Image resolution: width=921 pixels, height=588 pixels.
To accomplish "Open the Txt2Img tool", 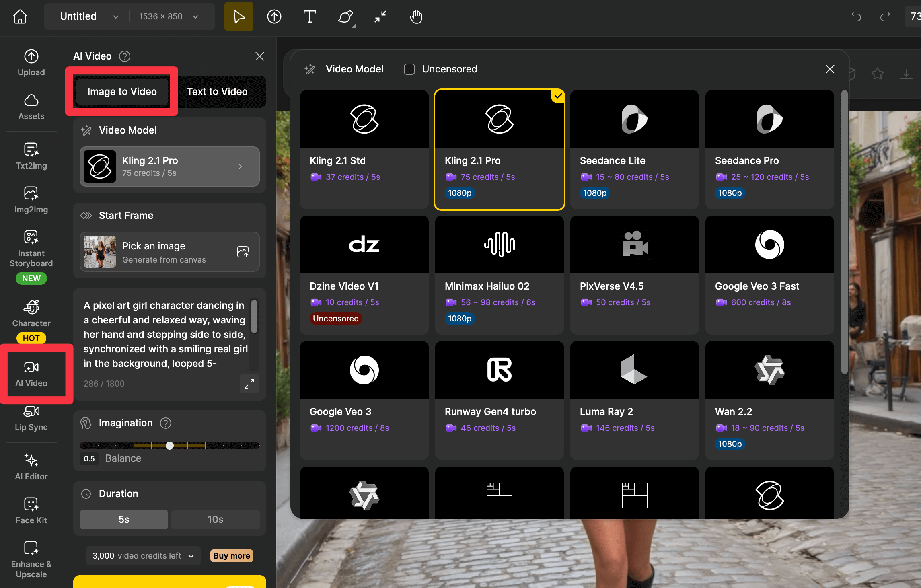I will [x=31, y=156].
